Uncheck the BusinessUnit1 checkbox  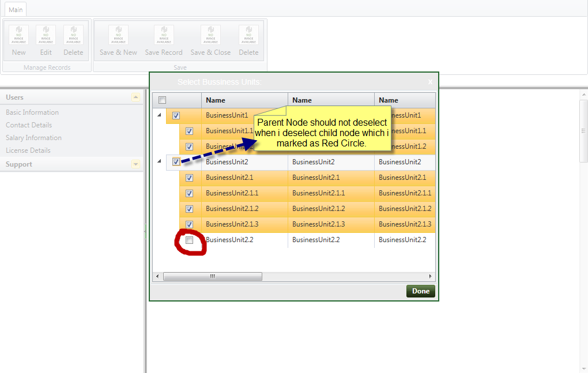tap(176, 115)
